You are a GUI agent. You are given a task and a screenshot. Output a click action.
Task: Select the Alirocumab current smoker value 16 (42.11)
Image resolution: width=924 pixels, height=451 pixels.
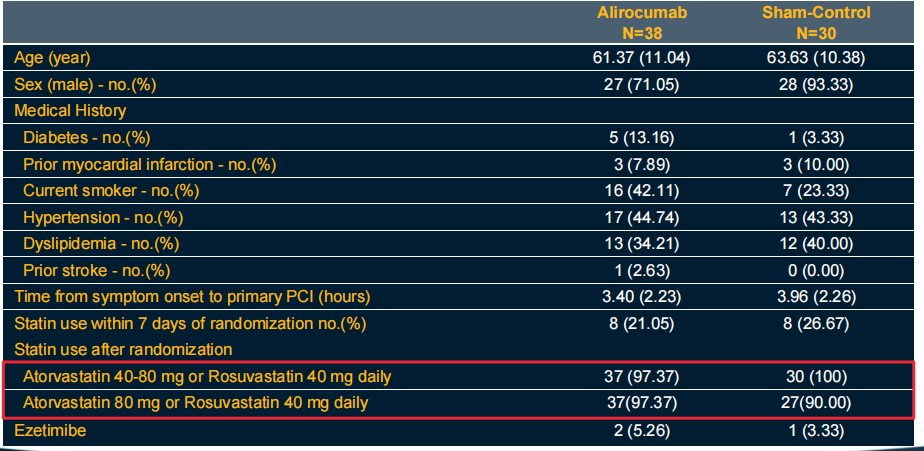641,190
